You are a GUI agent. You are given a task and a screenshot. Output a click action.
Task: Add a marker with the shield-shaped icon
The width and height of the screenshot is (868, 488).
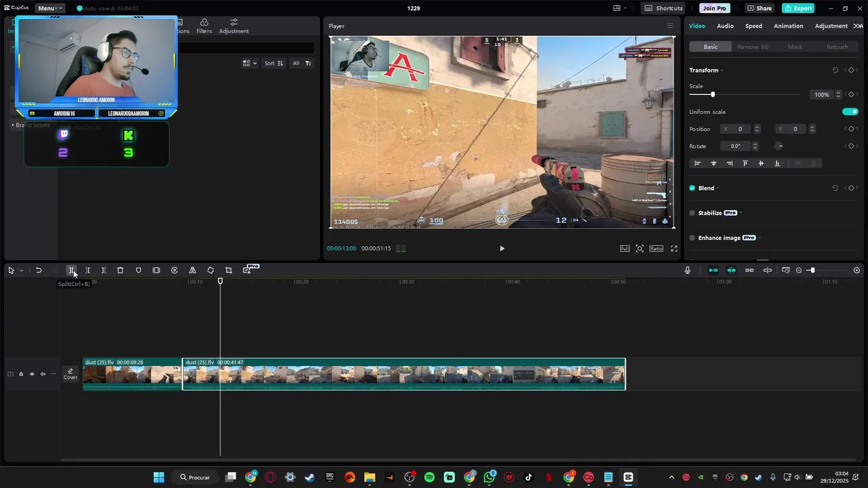tap(138, 270)
